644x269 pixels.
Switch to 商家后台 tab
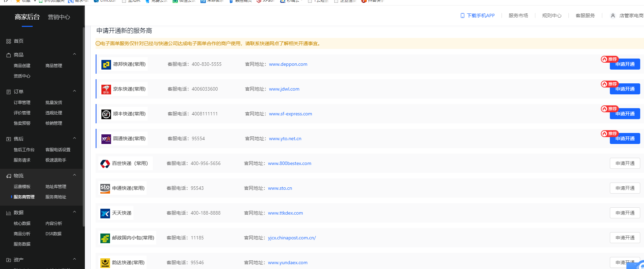27,17
